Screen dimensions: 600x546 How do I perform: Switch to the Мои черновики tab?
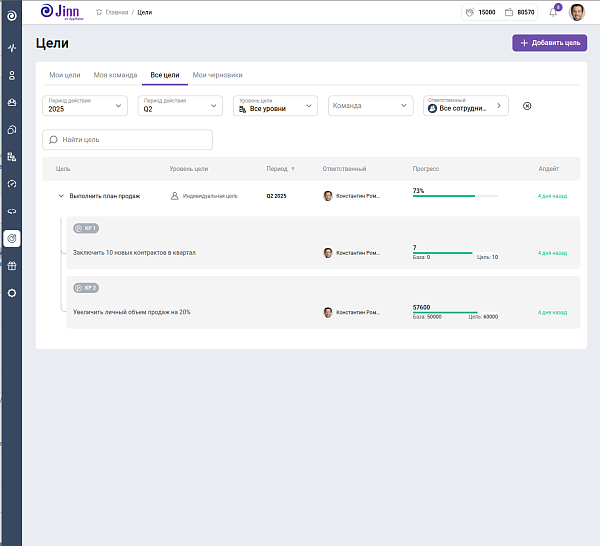click(217, 75)
